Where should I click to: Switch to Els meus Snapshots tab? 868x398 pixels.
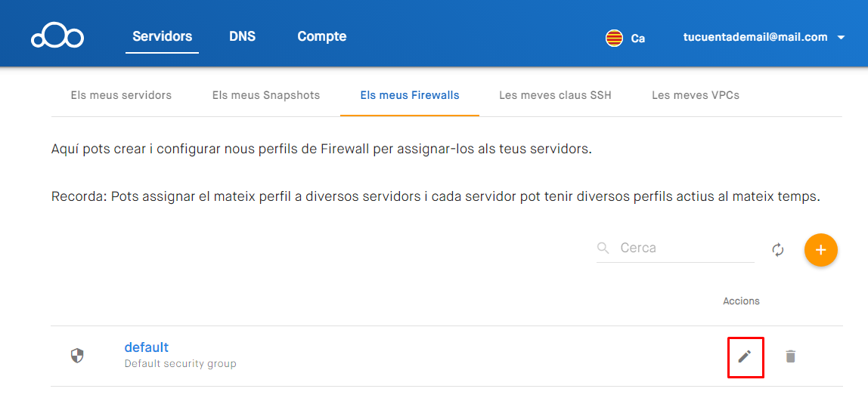pos(266,95)
